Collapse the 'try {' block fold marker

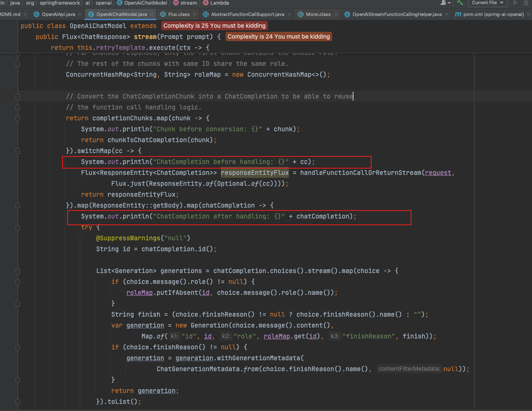click(18, 227)
